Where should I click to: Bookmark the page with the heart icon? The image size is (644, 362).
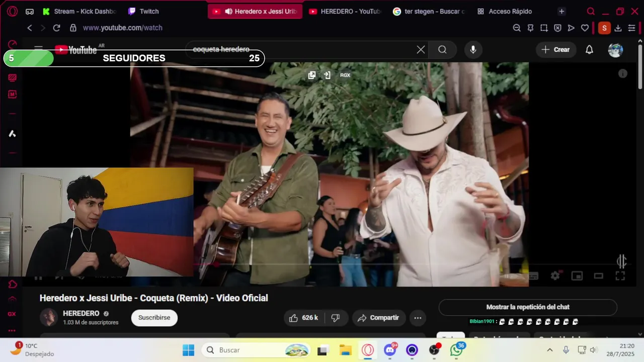pos(585,28)
